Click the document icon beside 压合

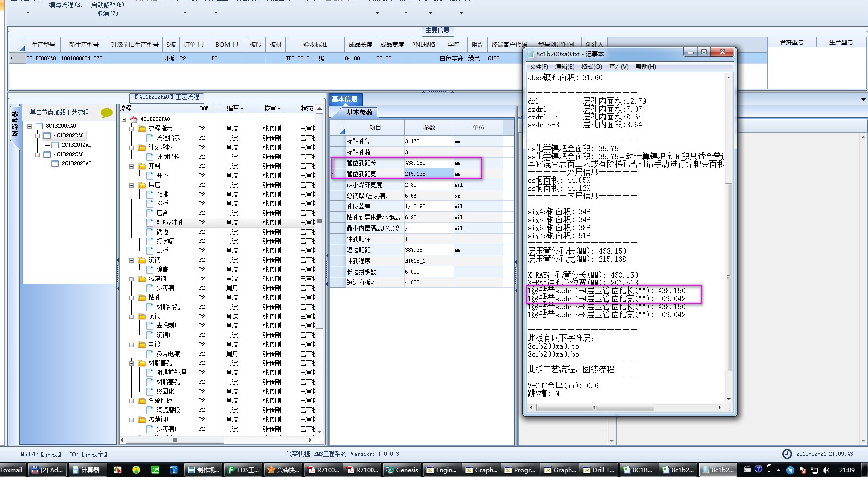tap(150, 213)
